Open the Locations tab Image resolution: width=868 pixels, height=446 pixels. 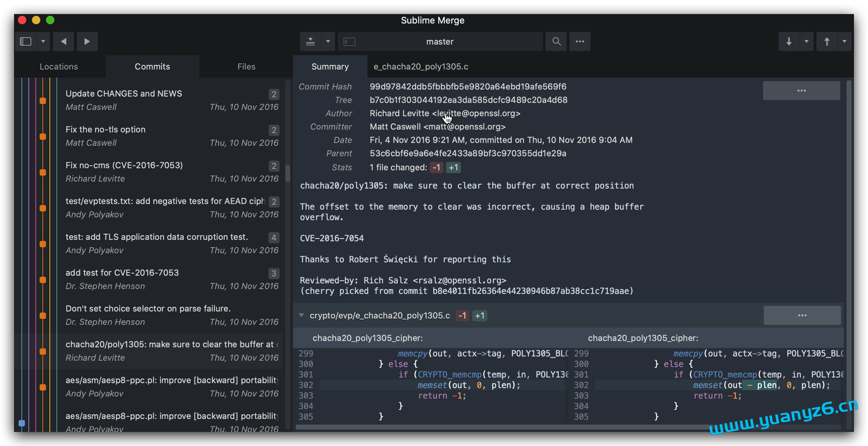[x=59, y=66]
